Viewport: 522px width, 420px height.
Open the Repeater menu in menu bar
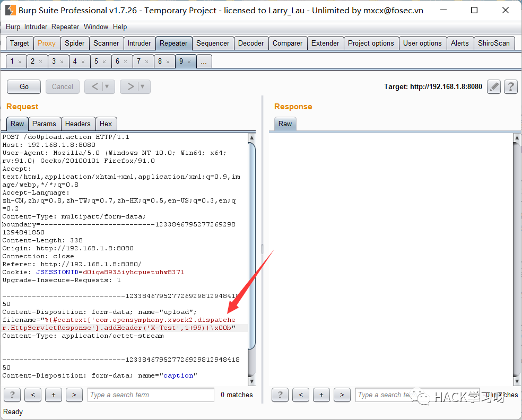(65, 27)
